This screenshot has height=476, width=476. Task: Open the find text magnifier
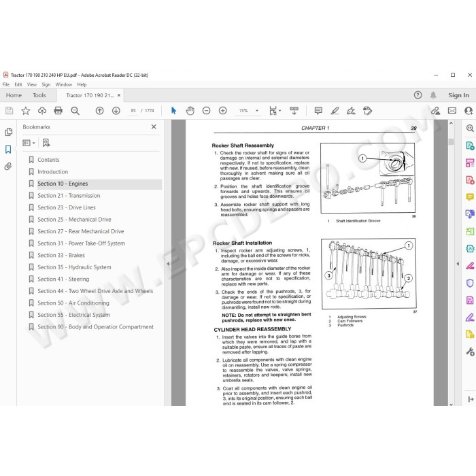tap(75, 111)
